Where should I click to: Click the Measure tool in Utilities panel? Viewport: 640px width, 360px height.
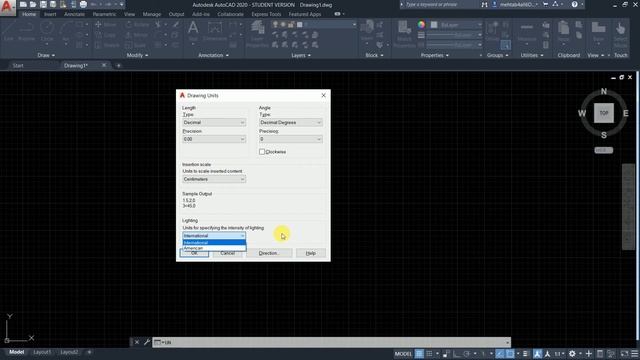[x=527, y=32]
